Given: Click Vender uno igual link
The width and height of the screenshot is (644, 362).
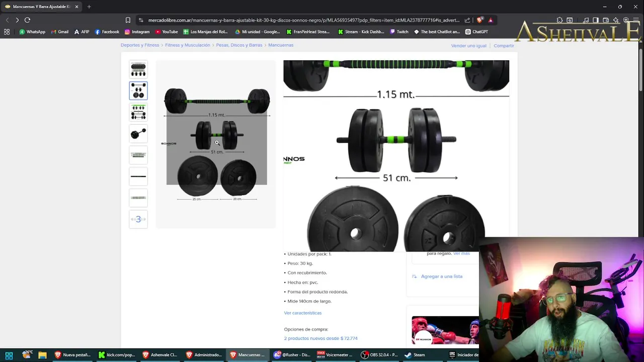Looking at the screenshot, I should 469,46.
